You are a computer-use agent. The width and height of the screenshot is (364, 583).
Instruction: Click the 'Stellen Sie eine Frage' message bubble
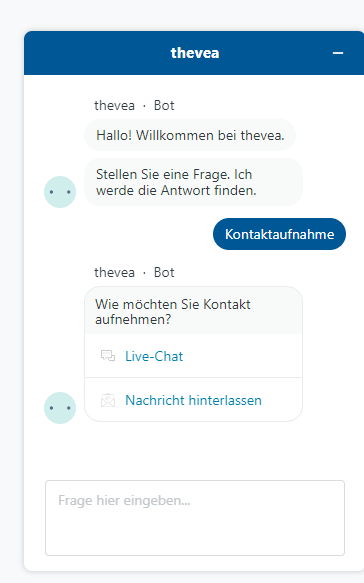tap(193, 182)
